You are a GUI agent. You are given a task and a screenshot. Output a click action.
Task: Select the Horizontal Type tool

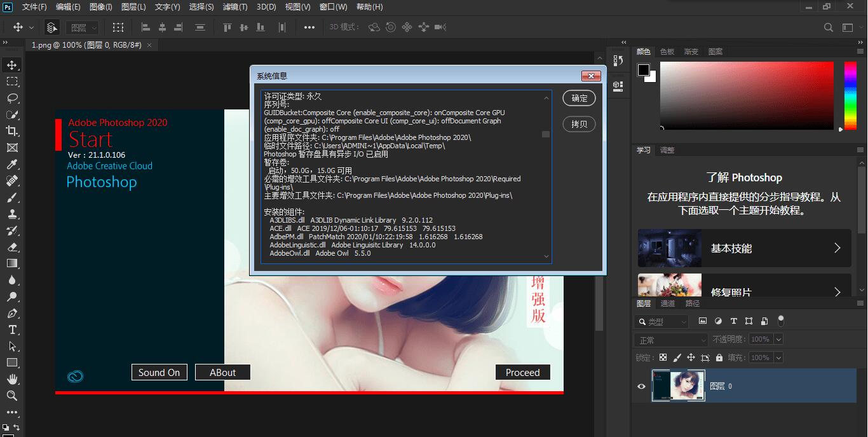(12, 329)
